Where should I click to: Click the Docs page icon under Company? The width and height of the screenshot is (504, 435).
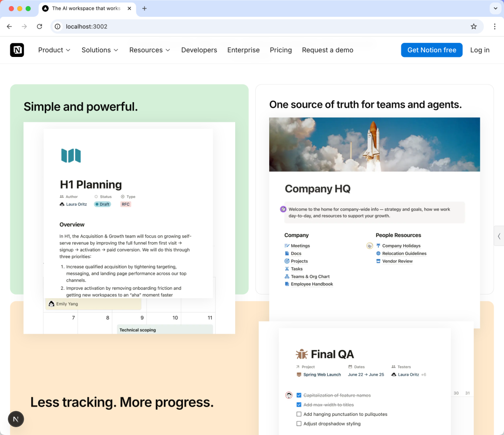(287, 253)
